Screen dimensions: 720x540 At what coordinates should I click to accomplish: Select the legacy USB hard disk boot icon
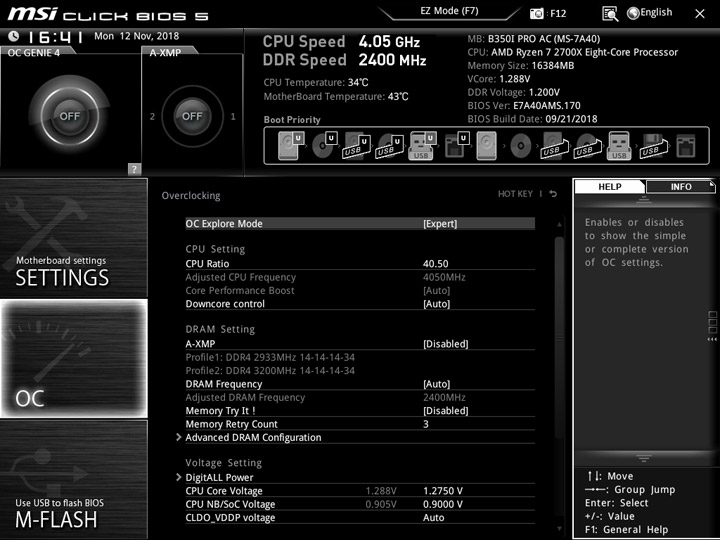click(555, 146)
